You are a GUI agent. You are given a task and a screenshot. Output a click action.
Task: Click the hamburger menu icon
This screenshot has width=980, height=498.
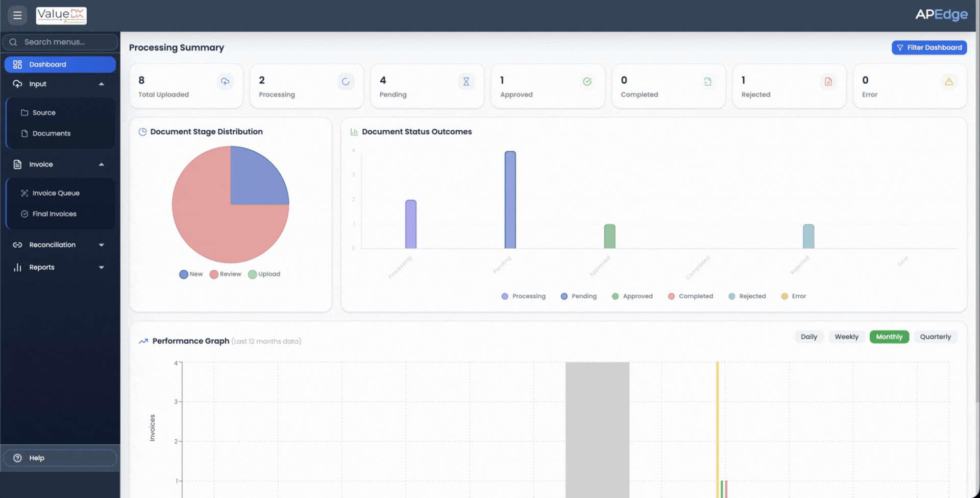(17, 15)
